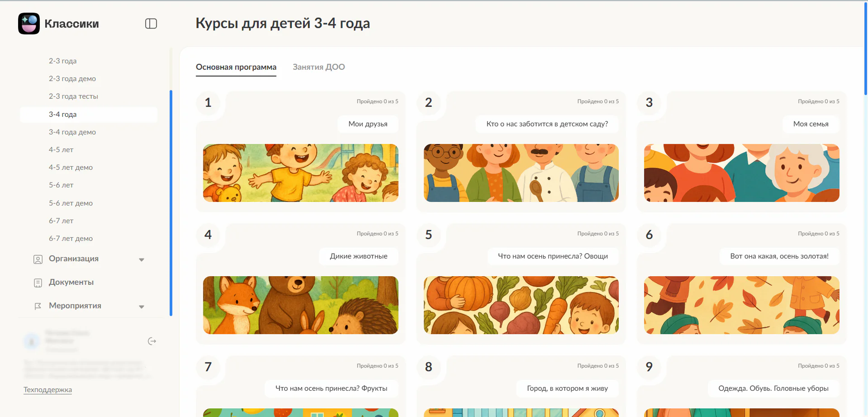The image size is (868, 417).
Task: Click the Классики logo icon
Action: coord(29,24)
